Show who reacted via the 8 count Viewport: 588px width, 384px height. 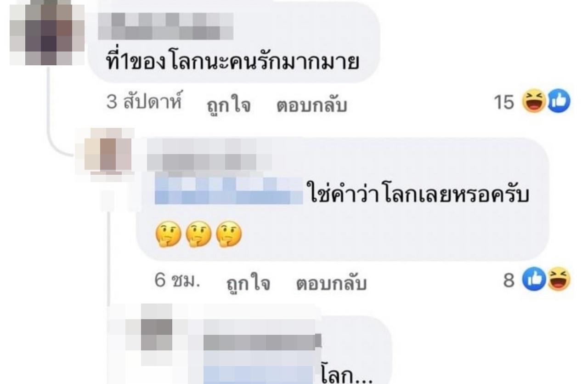[x=509, y=280]
